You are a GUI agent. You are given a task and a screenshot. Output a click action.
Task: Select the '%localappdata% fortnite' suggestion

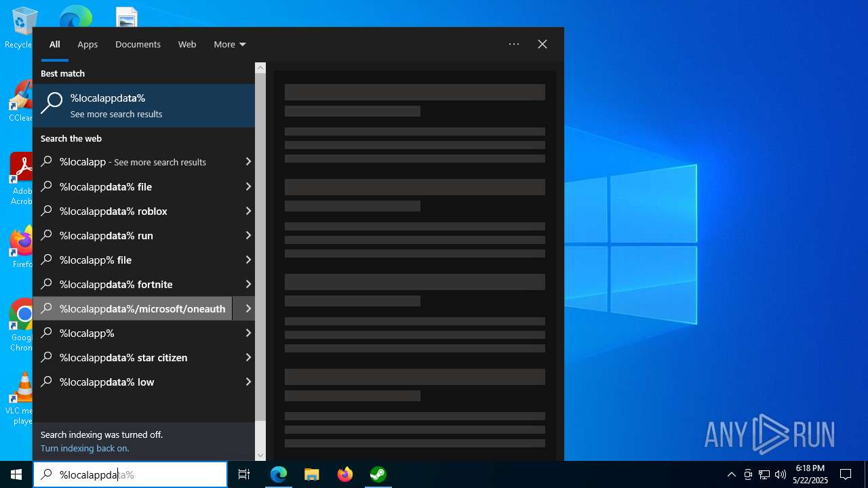click(133, 284)
